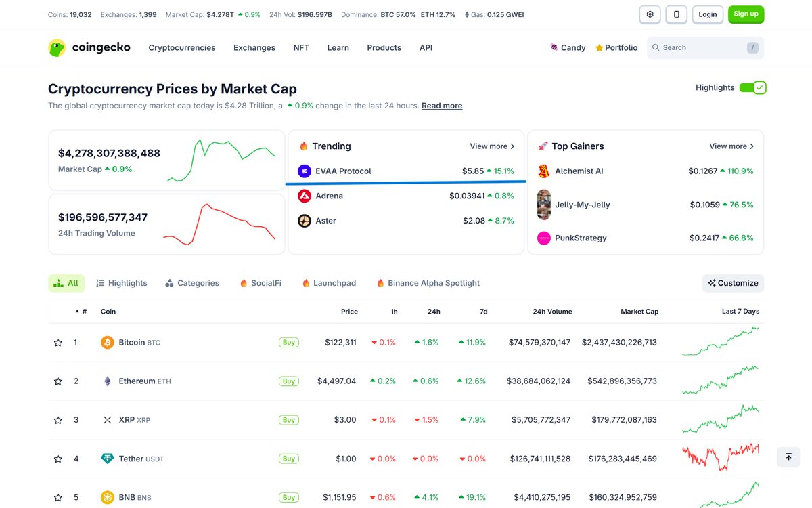
Task: Focus the Search input field
Action: (x=705, y=47)
